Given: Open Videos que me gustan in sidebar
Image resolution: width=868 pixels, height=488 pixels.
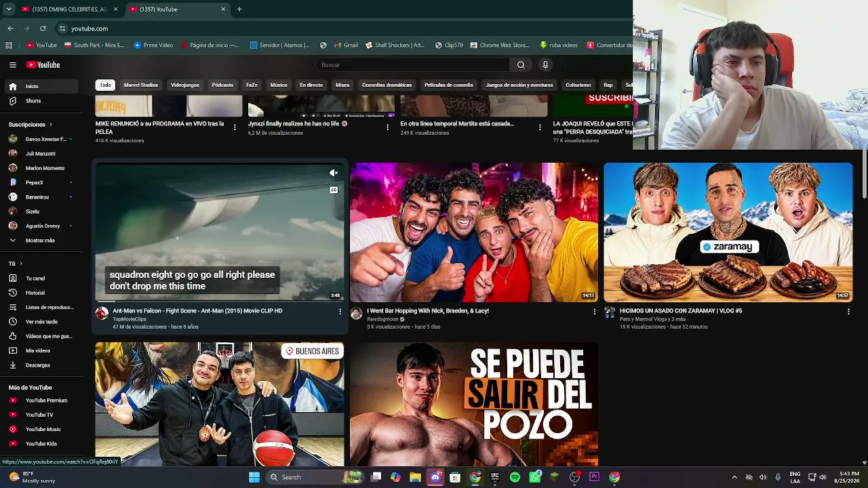Looking at the screenshot, I should tap(41, 336).
